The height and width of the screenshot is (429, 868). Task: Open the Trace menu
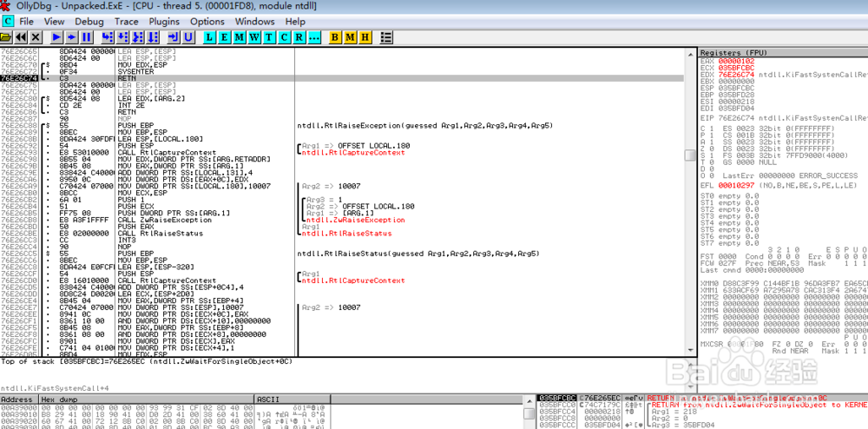click(x=126, y=22)
